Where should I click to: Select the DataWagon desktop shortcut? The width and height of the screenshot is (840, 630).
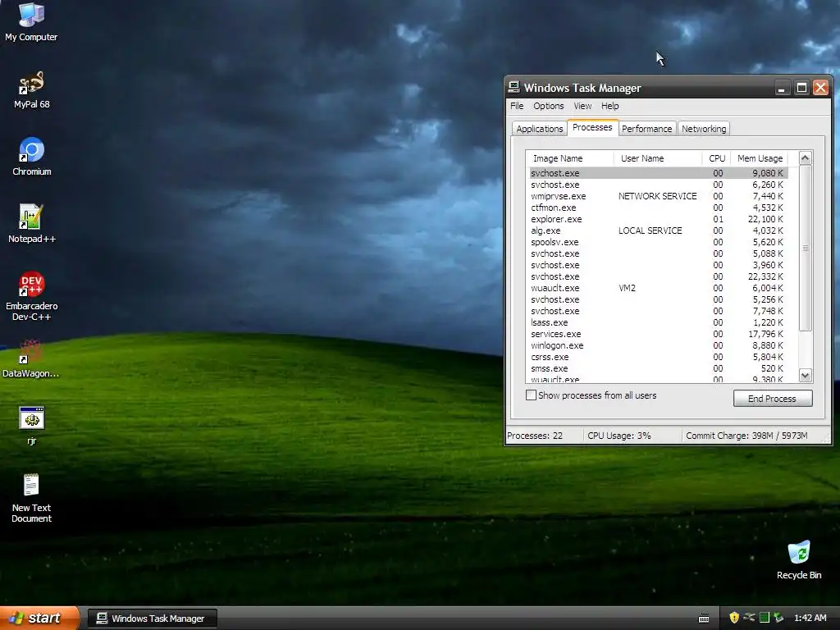pyautogui.click(x=31, y=358)
